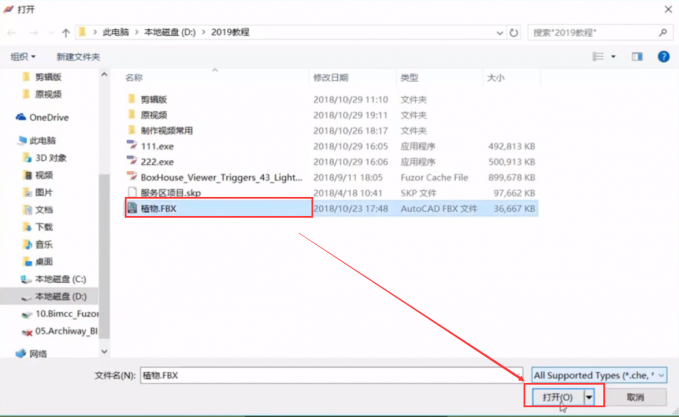679x417 pixels.
Task: Open 下载 in the sidebar
Action: coord(38,227)
